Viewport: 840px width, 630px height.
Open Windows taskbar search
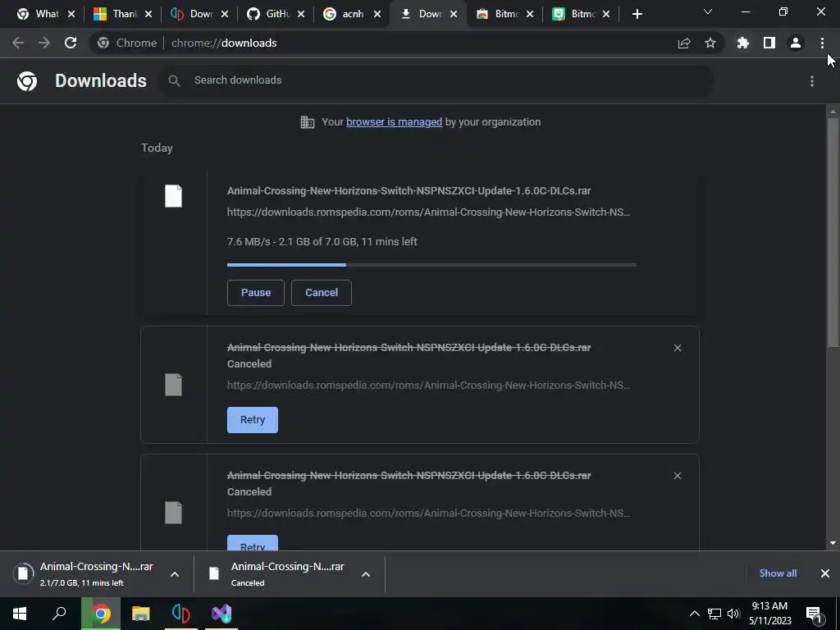point(59,614)
